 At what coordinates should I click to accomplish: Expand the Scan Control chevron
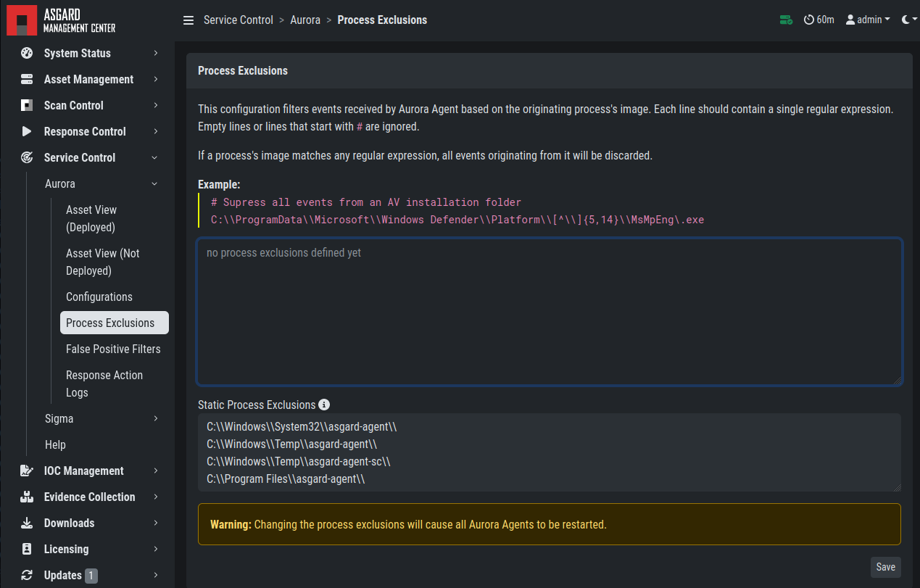coord(155,105)
